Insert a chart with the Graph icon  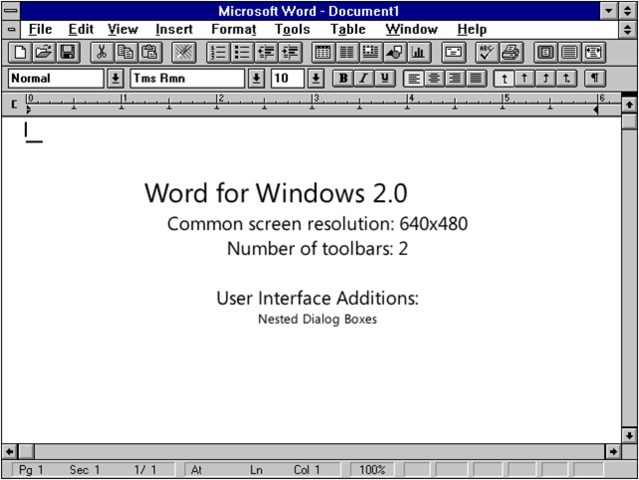[x=419, y=53]
